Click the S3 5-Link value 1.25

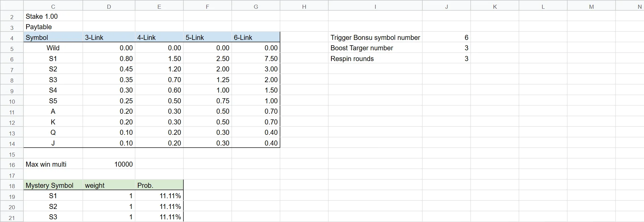pos(207,80)
